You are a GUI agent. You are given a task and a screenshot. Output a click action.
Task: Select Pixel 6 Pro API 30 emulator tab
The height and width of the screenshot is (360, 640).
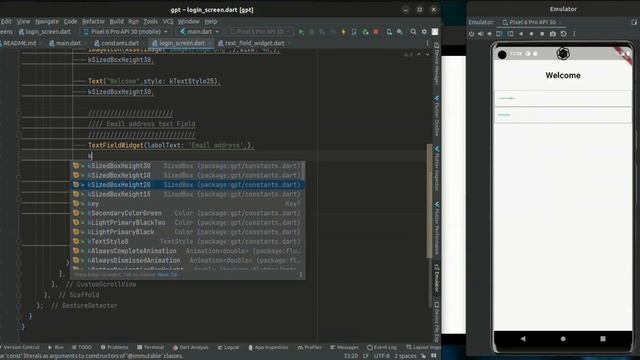point(532,22)
